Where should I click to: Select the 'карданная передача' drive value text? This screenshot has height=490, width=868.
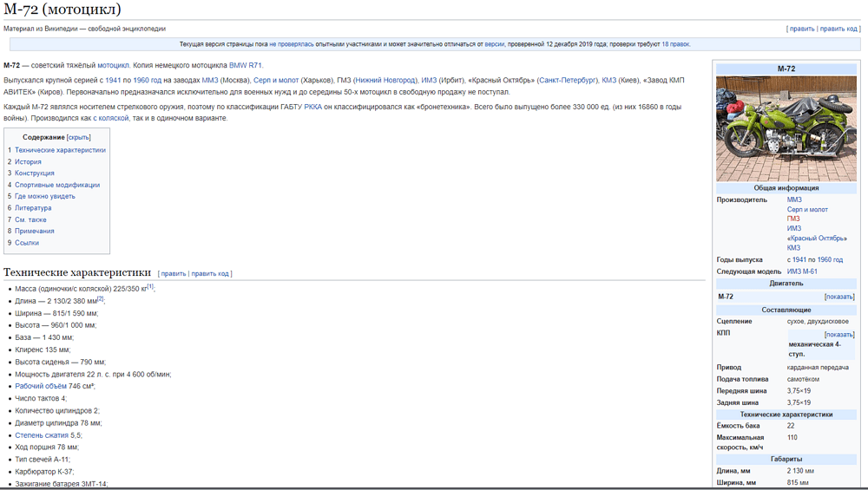coord(818,367)
